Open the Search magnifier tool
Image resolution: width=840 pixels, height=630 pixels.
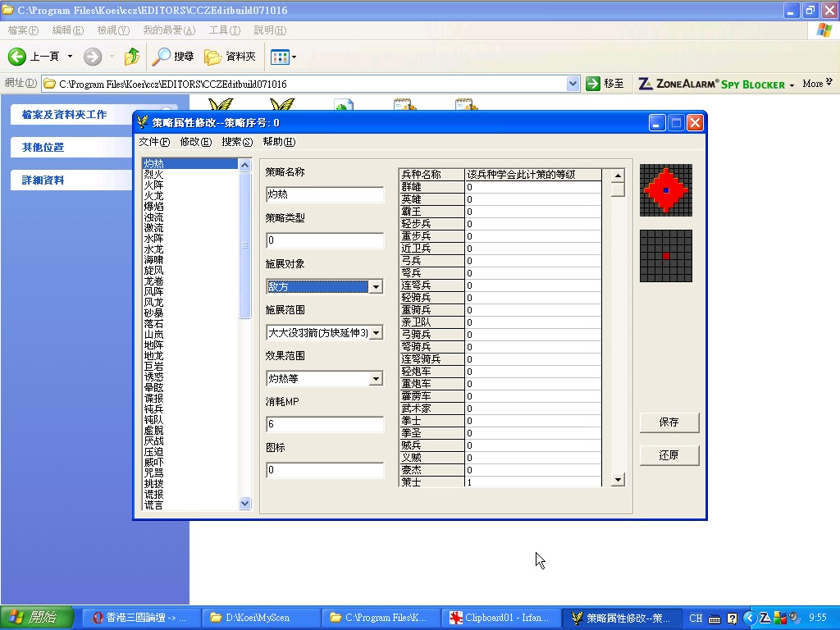coord(162,57)
